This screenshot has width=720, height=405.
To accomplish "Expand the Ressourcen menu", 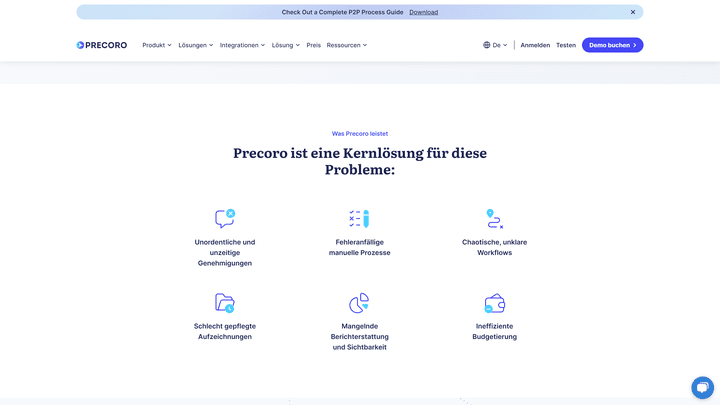I will pyautogui.click(x=347, y=45).
